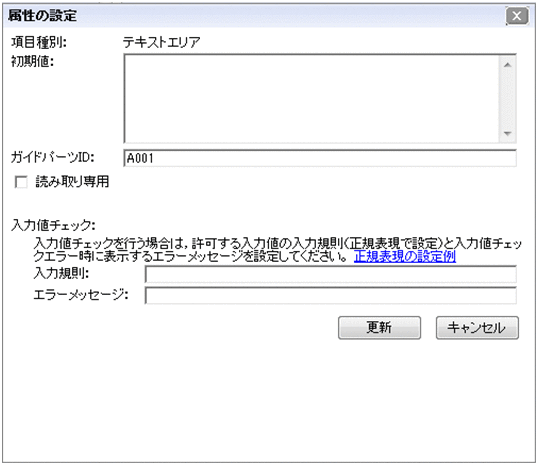Click the 属性の設定 title text
This screenshot has height=467, width=540.
click(42, 15)
